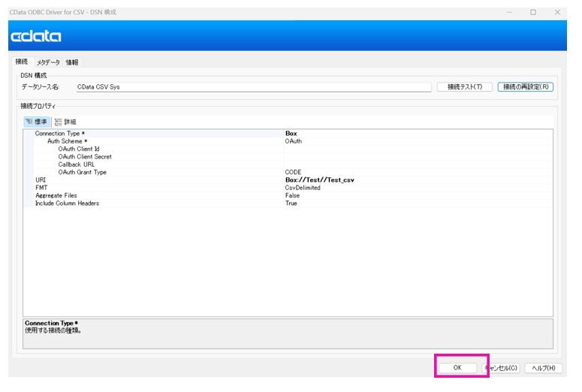Switch to the 接続 tab
This screenshot has height=392, width=582.
pyautogui.click(x=22, y=62)
